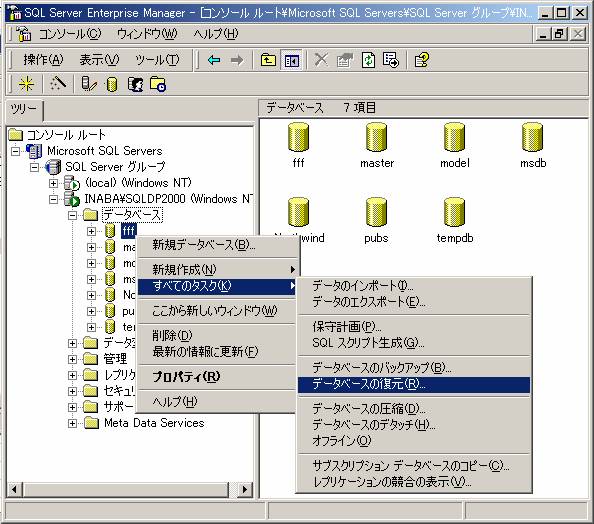
Task: Click the Up one level folder icon
Action: pos(268,60)
